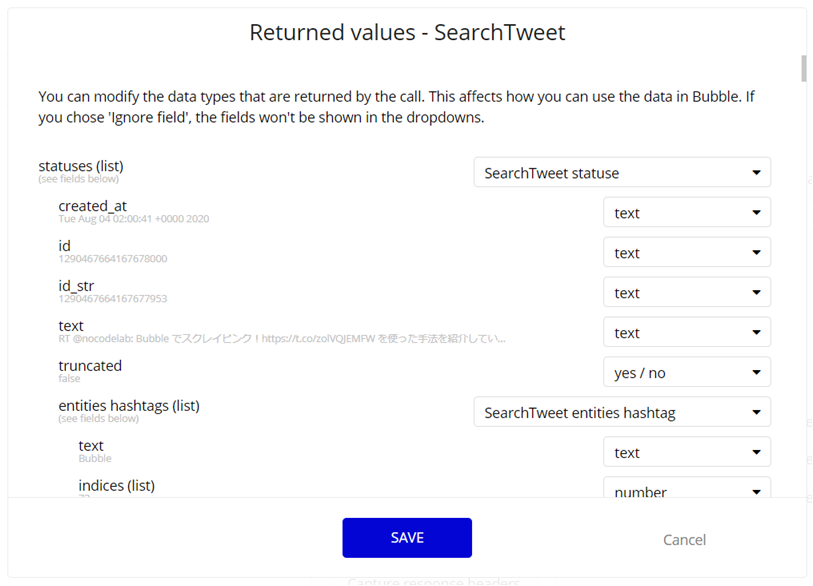Click the arrow of SearchTweet entities hashtag
Screen dimensions: 813x586
756,412
